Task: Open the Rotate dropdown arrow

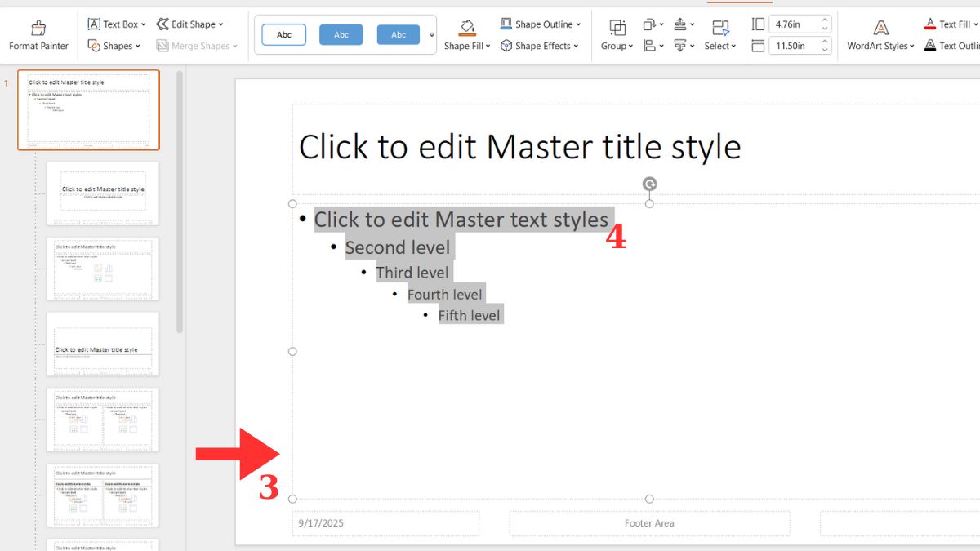Action: point(661,24)
